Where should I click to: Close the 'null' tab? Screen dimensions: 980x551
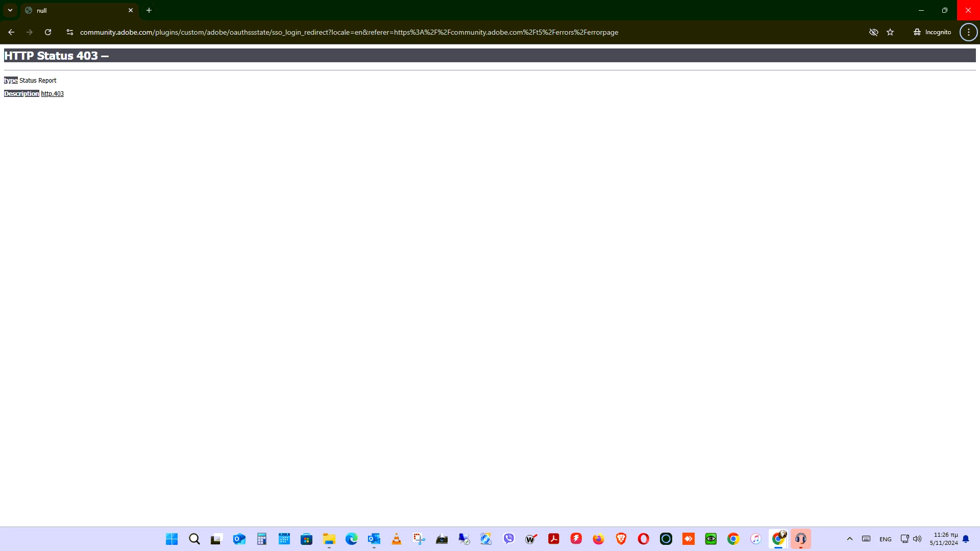coord(131,10)
